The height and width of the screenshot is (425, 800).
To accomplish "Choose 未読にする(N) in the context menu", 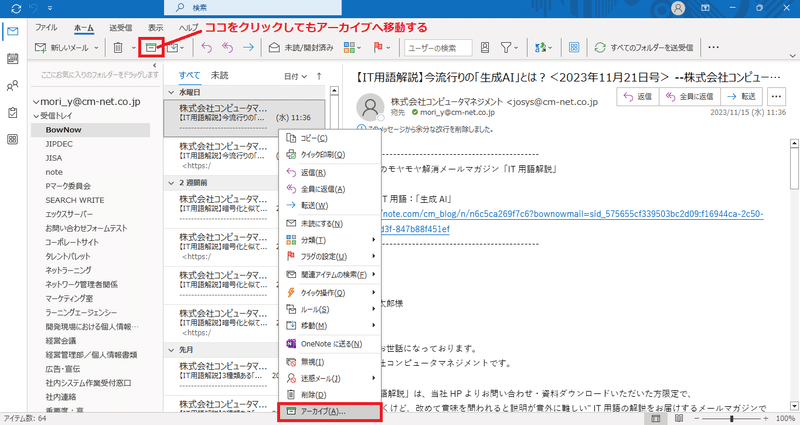I will pyautogui.click(x=330, y=223).
